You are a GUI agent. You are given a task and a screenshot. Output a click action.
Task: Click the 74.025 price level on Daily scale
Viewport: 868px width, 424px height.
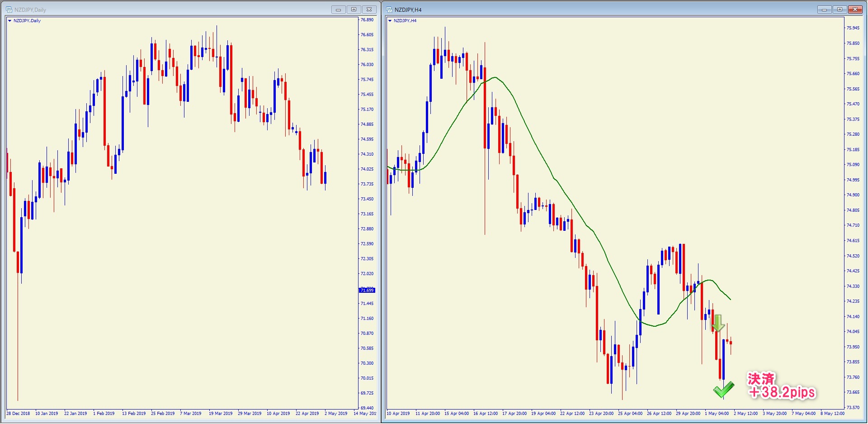[x=367, y=169]
